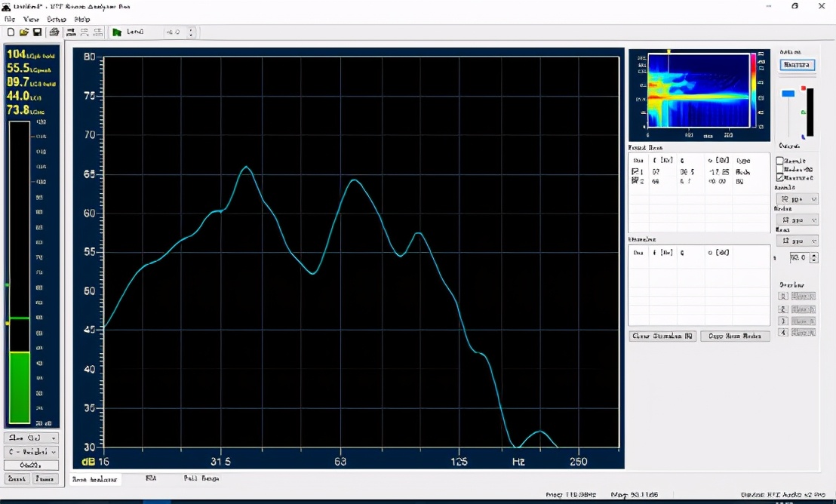Click the 55.5 level readout
Screen dimensions: 836x504
click(x=29, y=68)
